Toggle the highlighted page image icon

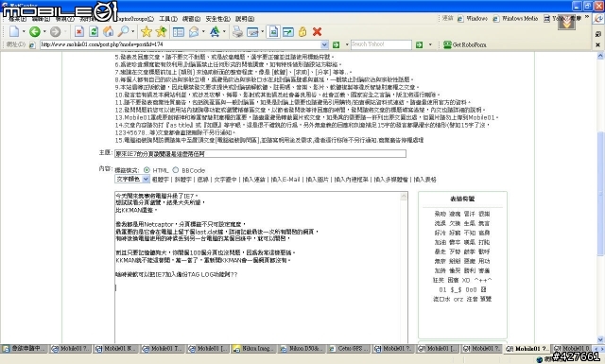coord(273,31)
